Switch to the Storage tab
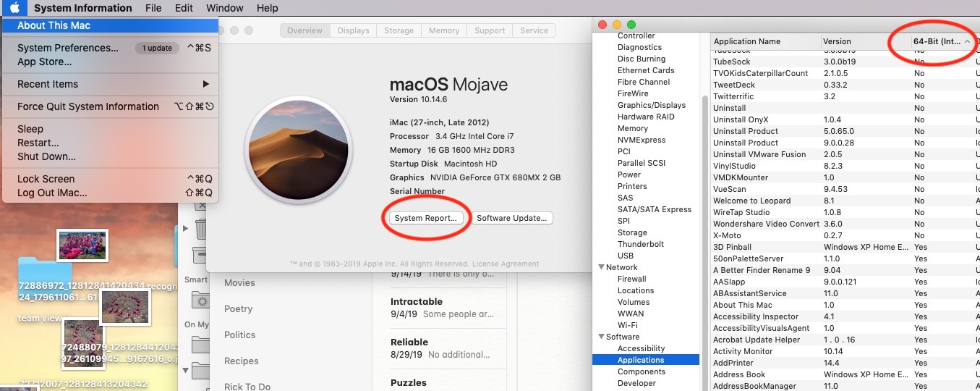The width and height of the screenshot is (980, 391). click(x=399, y=30)
